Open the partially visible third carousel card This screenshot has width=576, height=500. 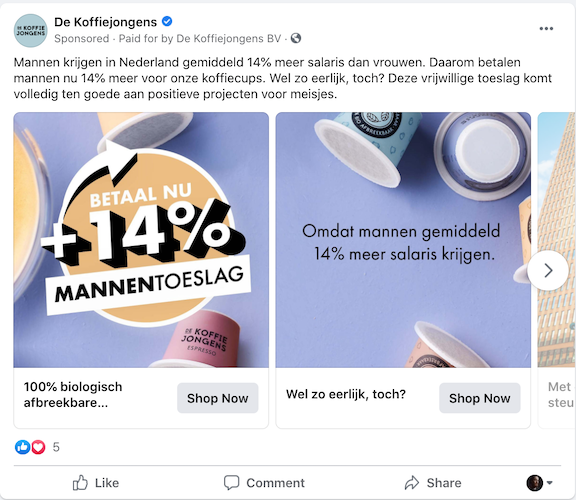pos(557,270)
